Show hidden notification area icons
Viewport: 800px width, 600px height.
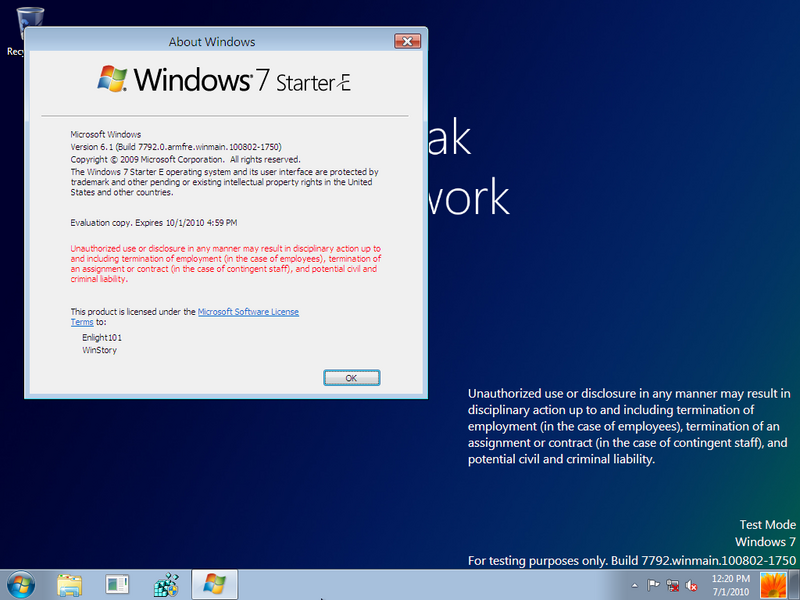coord(634,585)
